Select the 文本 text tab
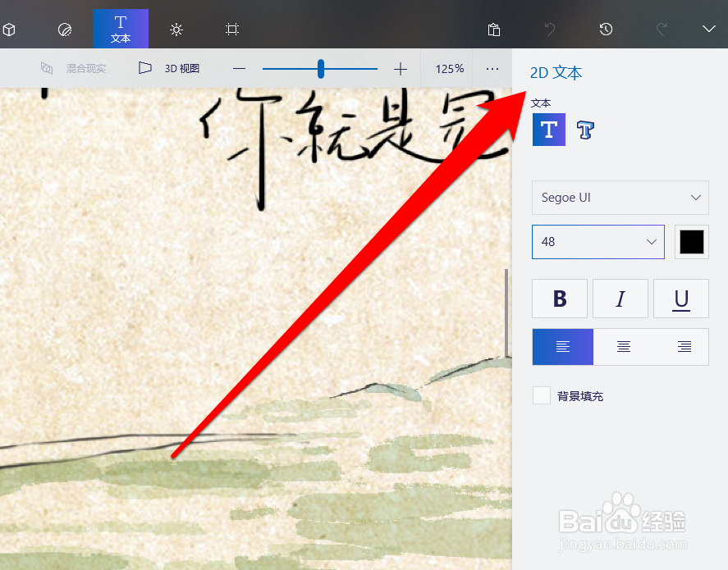The height and width of the screenshot is (570, 728). pyautogui.click(x=121, y=29)
